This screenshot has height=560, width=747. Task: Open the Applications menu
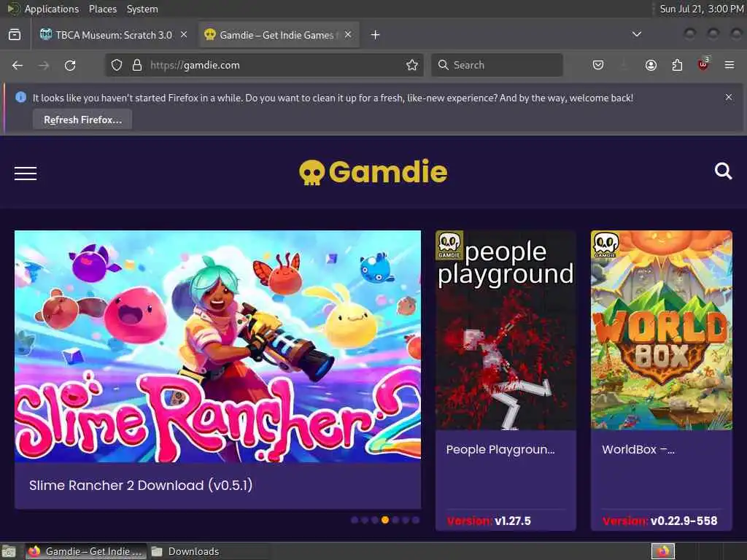pos(52,9)
